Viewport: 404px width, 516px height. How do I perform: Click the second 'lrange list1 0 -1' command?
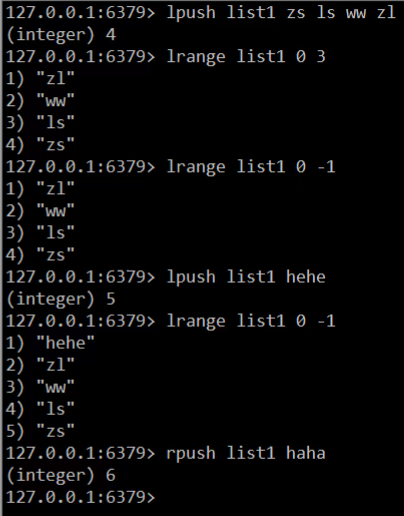251,321
